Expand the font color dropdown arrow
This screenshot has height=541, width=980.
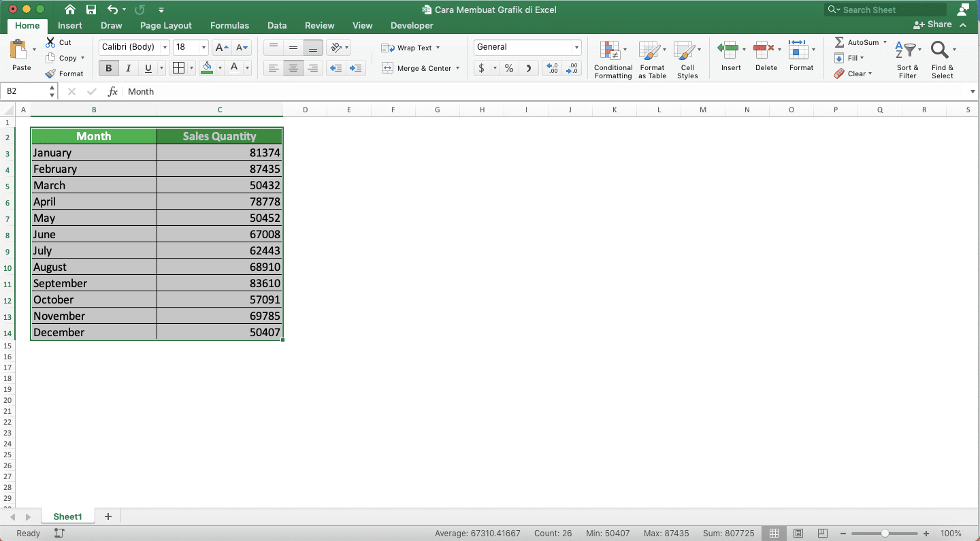247,68
